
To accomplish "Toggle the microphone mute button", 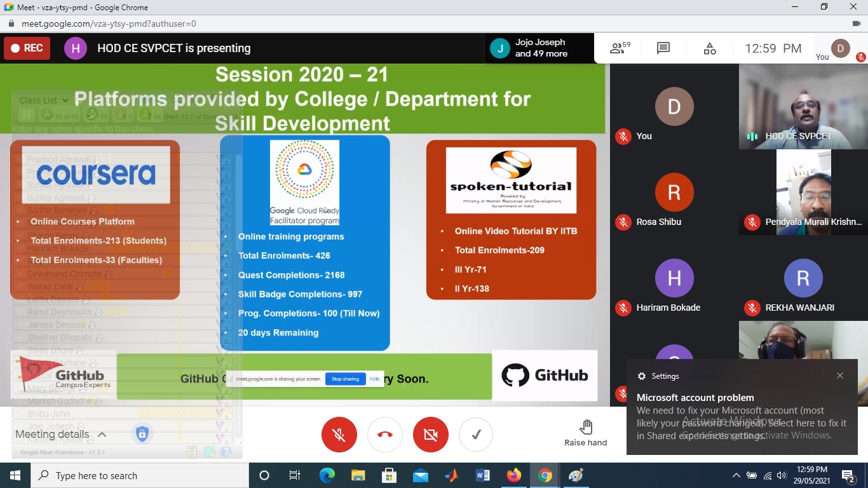I will 339,435.
